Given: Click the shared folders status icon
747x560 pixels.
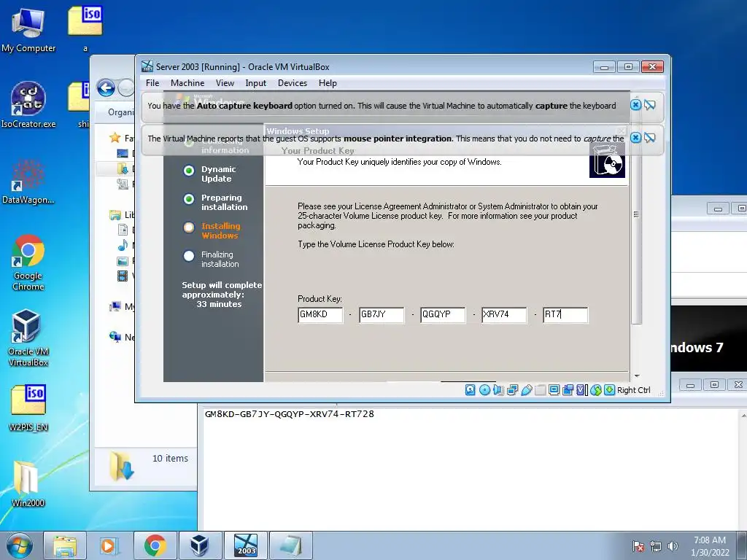Looking at the screenshot, I should pyautogui.click(x=541, y=390).
